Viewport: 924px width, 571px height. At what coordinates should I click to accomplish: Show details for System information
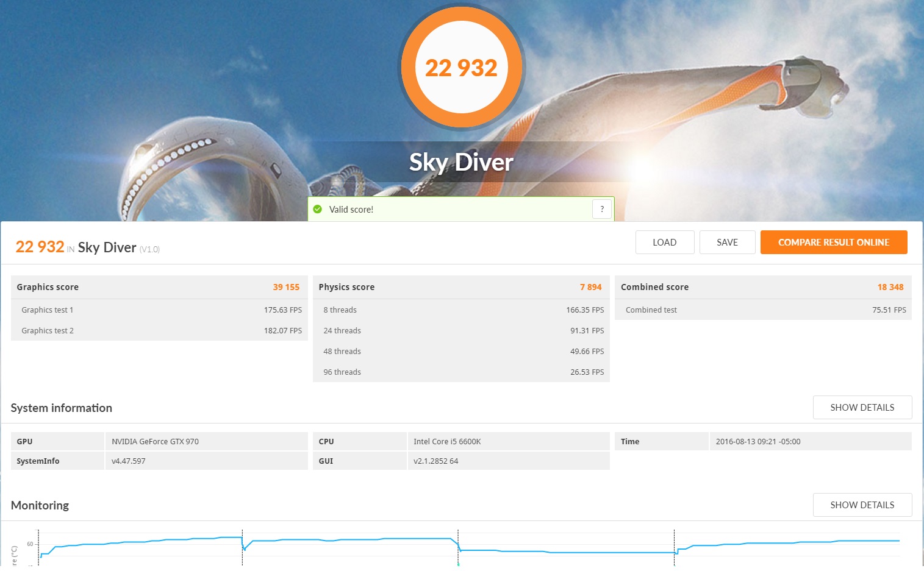(x=862, y=407)
